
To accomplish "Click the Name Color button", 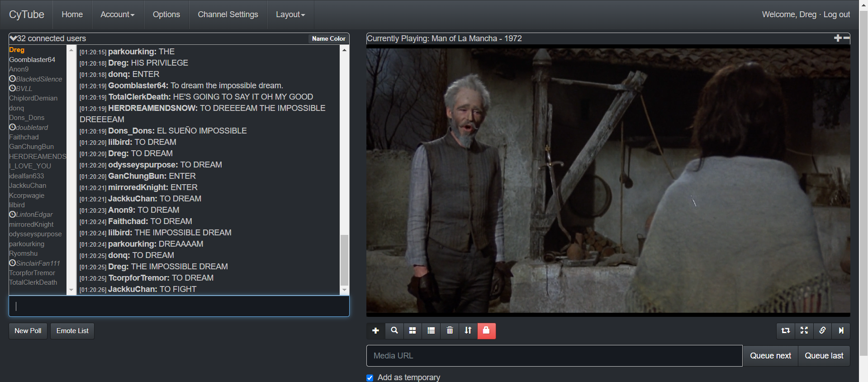I will click(329, 39).
